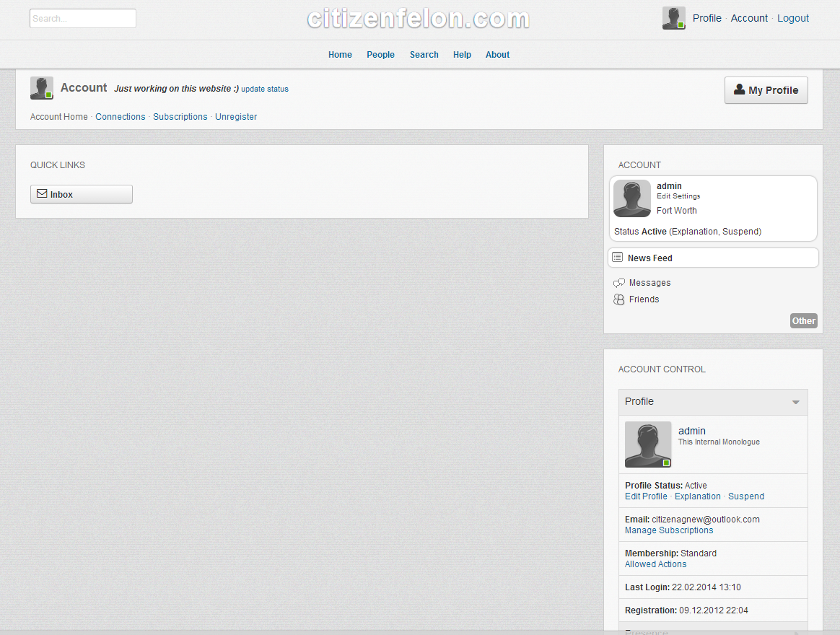The height and width of the screenshot is (635, 840).
Task: Click the status text 'Just working on this website :)'
Action: 176,89
